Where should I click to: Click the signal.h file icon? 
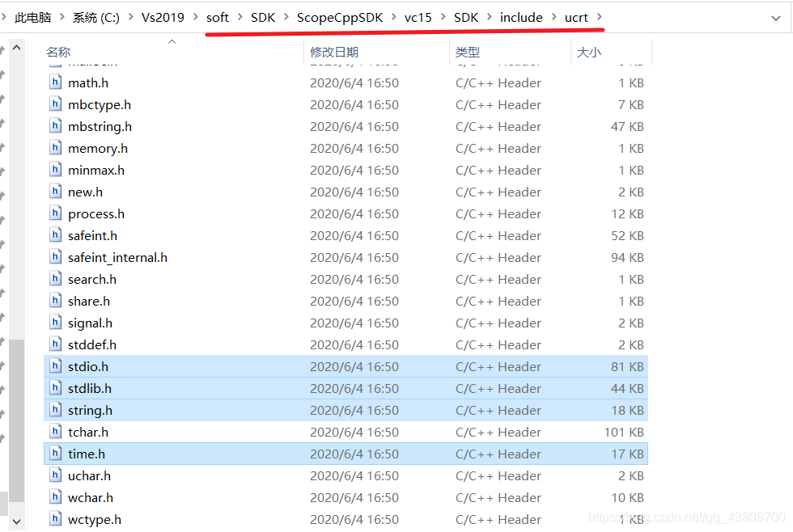(56, 323)
